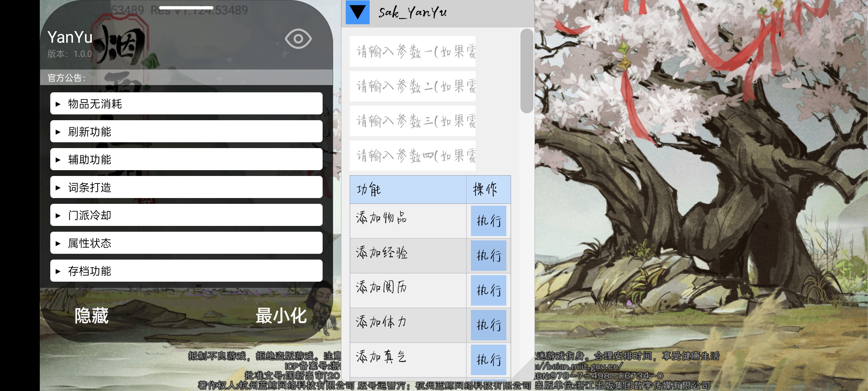Select the 添加物品 row label
Screen dimensions: 868x391
tap(382, 218)
